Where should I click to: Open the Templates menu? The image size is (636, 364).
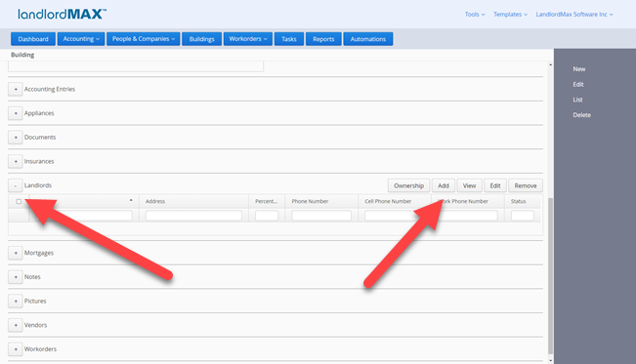pyautogui.click(x=510, y=15)
